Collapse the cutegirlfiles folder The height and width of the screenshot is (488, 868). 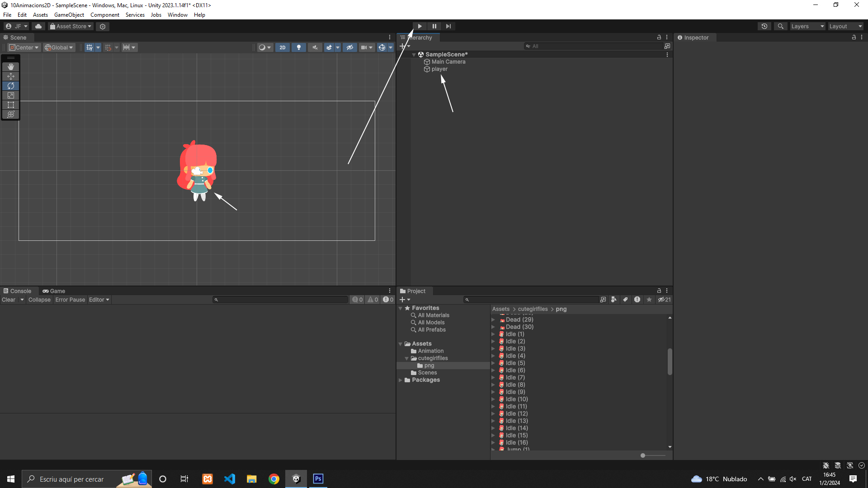pos(406,358)
